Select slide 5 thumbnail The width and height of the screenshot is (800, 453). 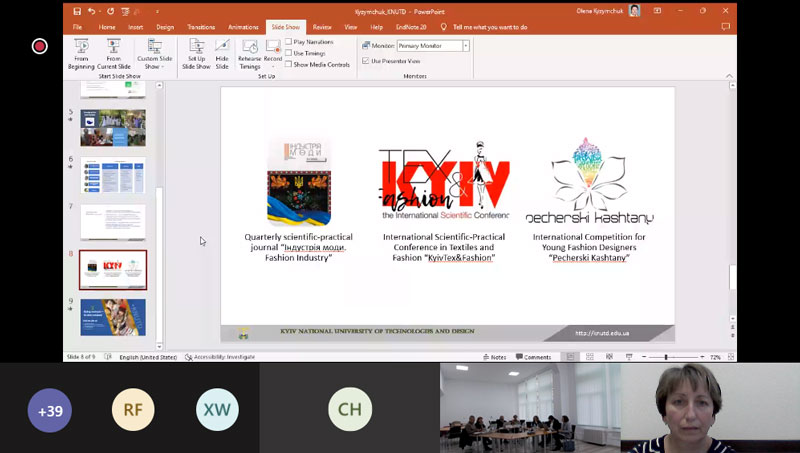[113, 128]
